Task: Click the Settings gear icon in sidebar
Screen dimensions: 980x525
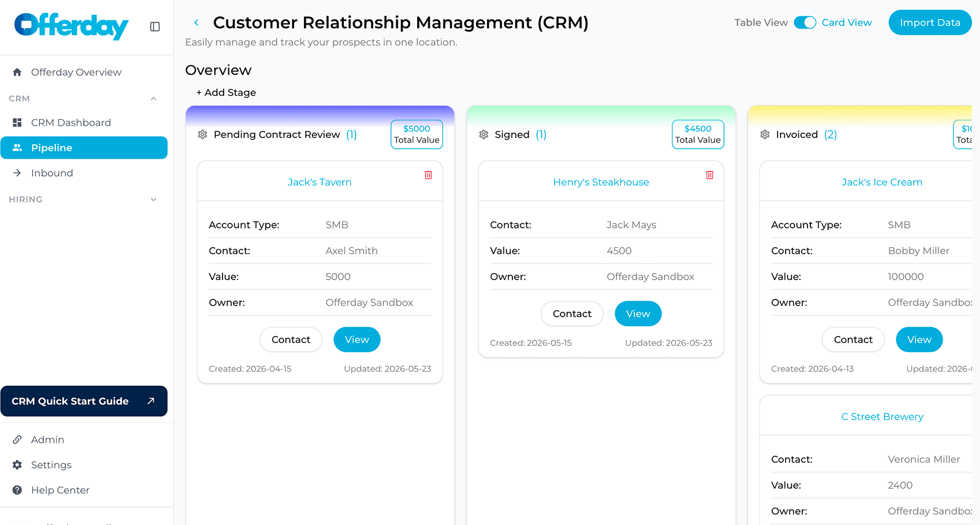Action: pos(17,465)
